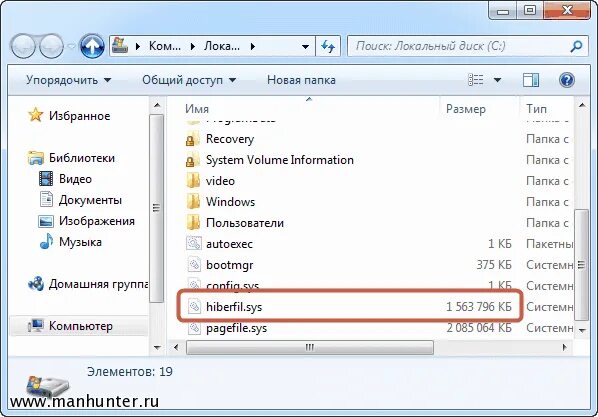The image size is (598, 417).
Task: Click horizontal scroll left arrow
Action: pos(176,347)
